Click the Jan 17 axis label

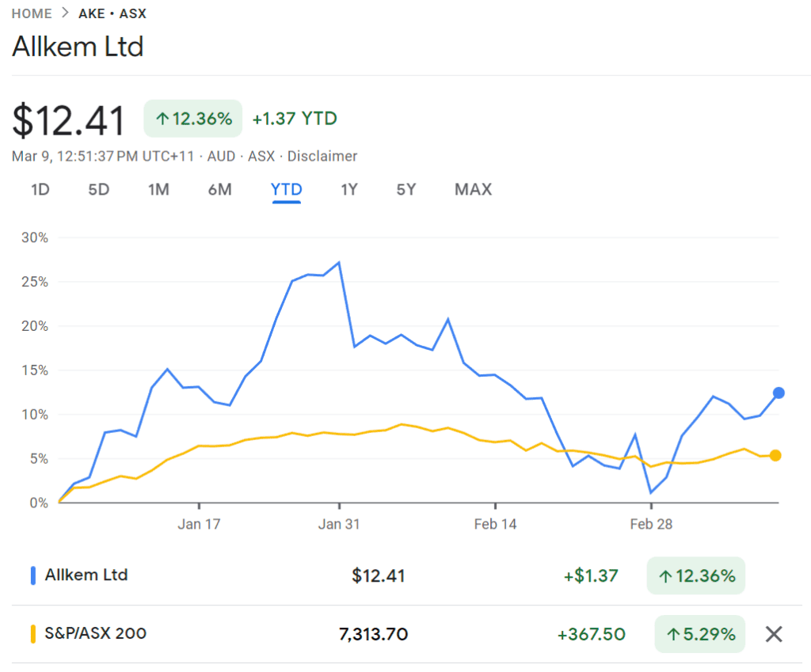199,524
